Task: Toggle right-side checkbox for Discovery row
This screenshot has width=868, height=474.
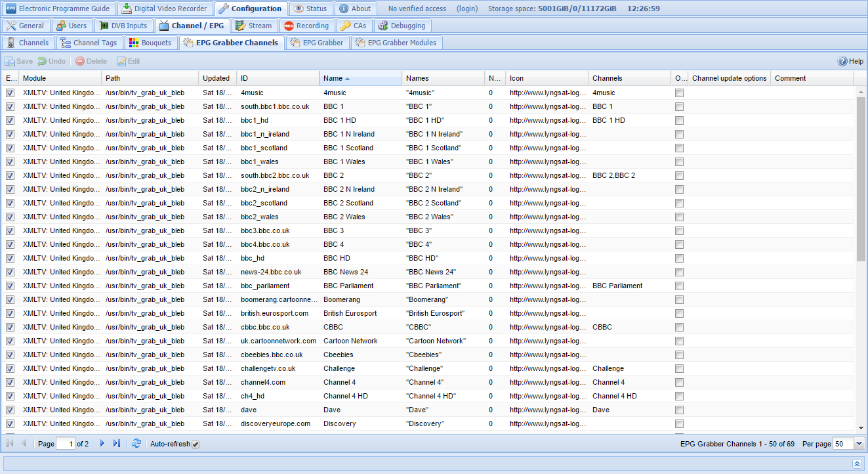Action: click(x=679, y=424)
